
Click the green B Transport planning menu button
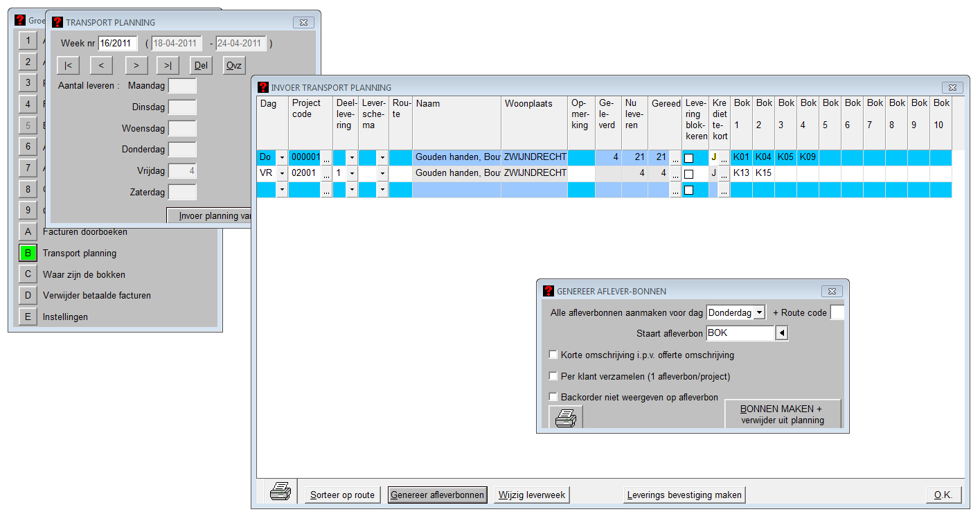tap(28, 254)
